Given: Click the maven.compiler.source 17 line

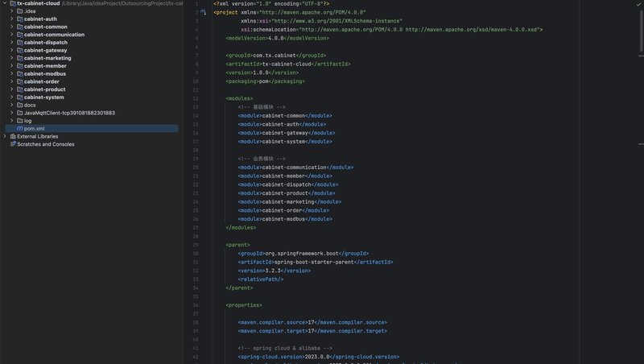Looking at the screenshot, I should pos(312,322).
